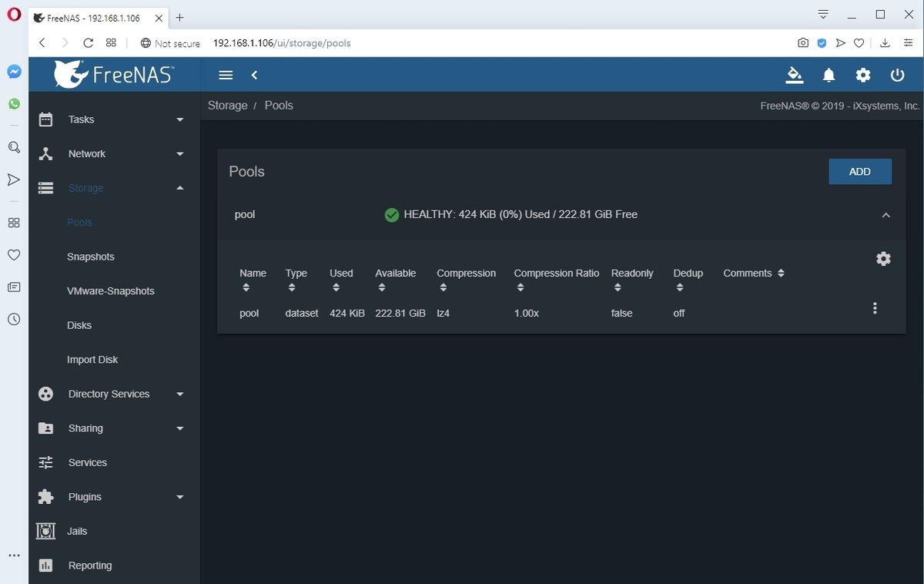924x584 pixels.
Task: Open the table columns gear icon
Action: coord(882,259)
